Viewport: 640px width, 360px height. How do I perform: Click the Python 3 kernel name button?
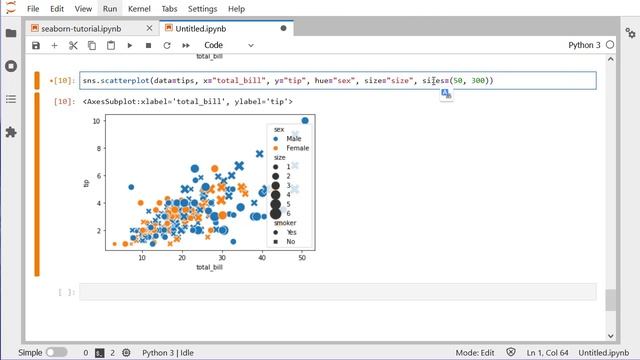pyautogui.click(x=584, y=45)
